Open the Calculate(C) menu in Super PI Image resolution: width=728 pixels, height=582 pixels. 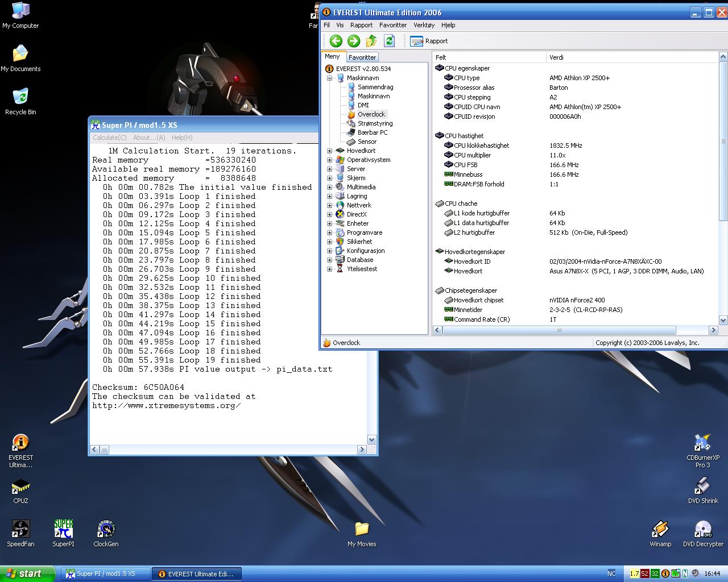click(x=110, y=138)
